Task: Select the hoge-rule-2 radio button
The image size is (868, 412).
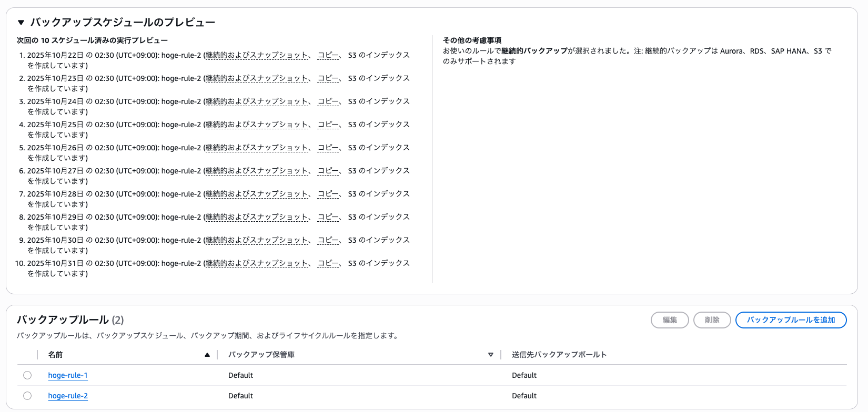Action: click(x=27, y=396)
